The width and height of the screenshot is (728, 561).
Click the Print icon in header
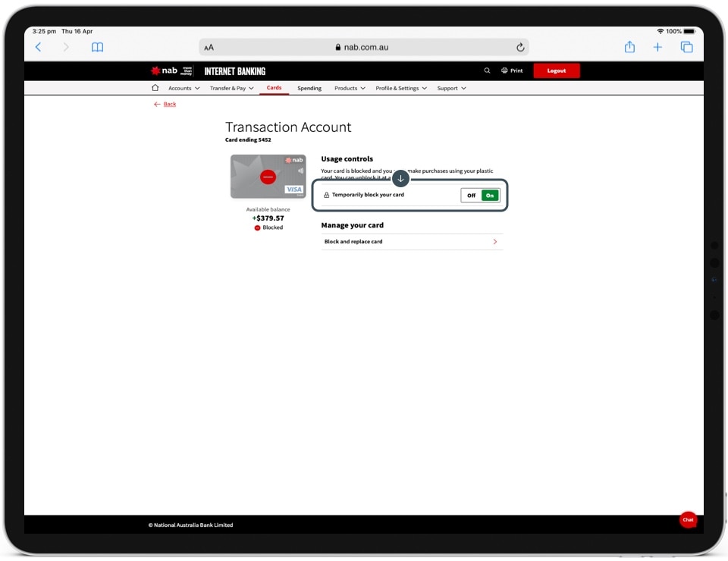[512, 71]
